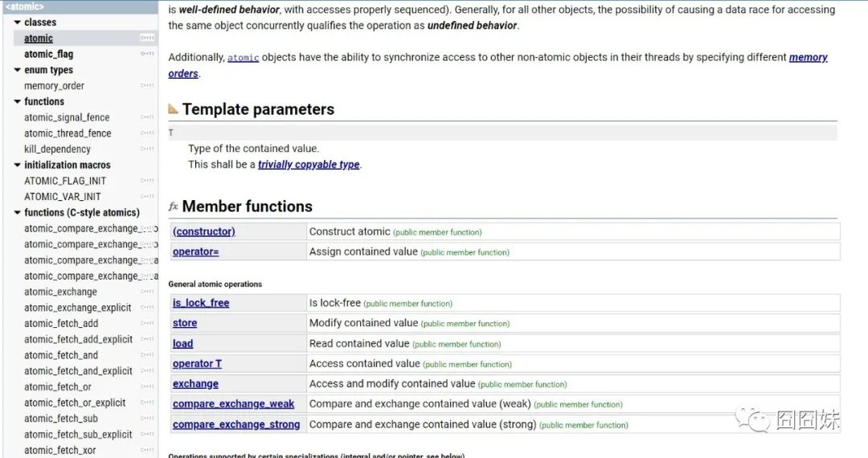Click the C++11 badge next to kill_dependency

click(147, 149)
